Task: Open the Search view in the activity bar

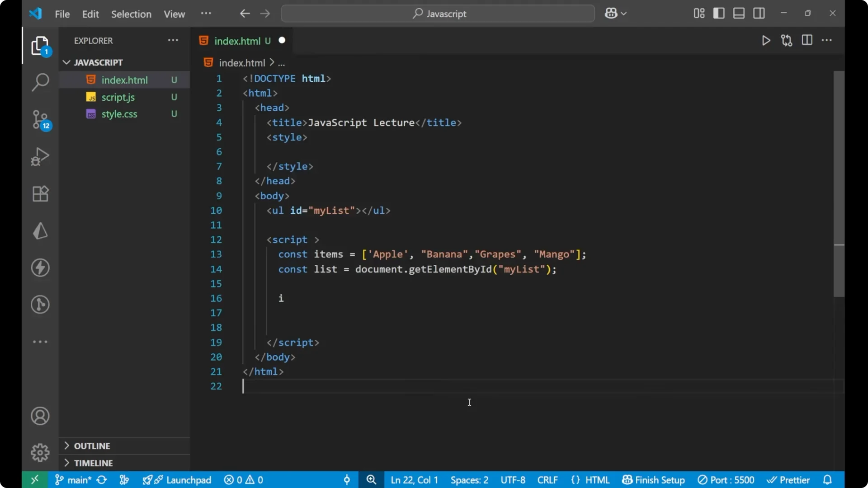Action: click(40, 82)
